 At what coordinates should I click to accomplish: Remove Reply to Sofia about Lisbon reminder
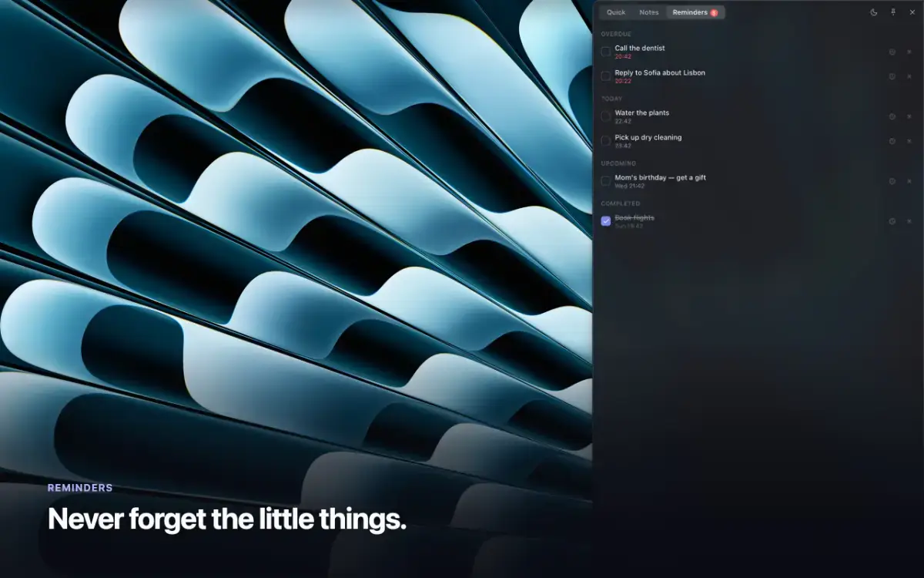click(909, 76)
